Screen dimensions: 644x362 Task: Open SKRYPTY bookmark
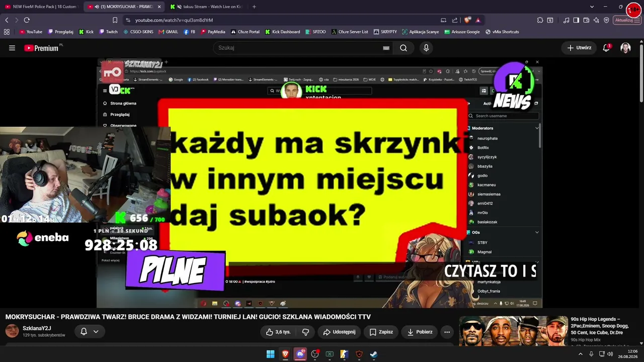tap(385, 32)
